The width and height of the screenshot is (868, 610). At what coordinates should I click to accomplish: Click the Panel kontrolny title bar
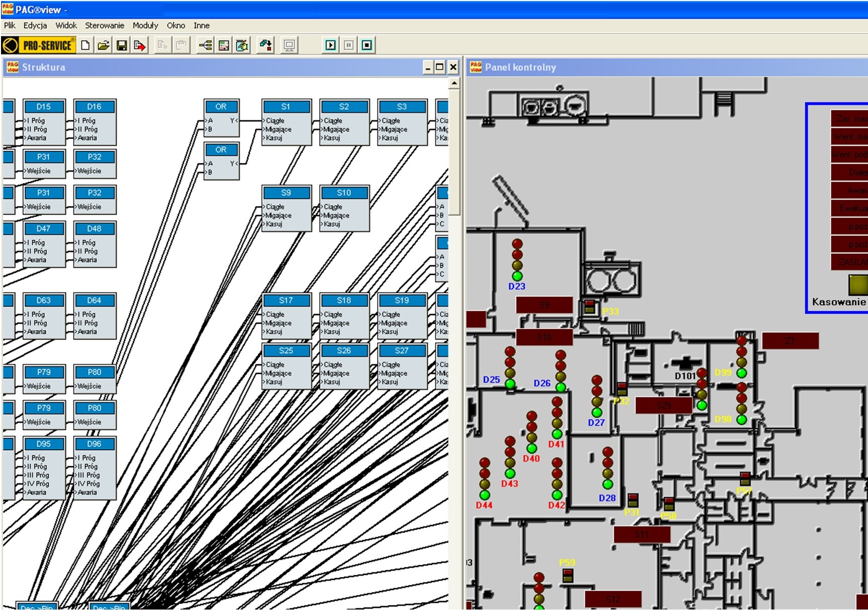[x=667, y=67]
